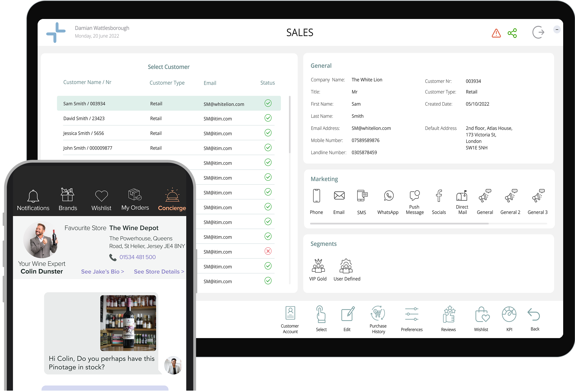Click the SM@whitelion.com email address value
The height and width of the screenshot is (392, 575).
pyautogui.click(x=371, y=128)
